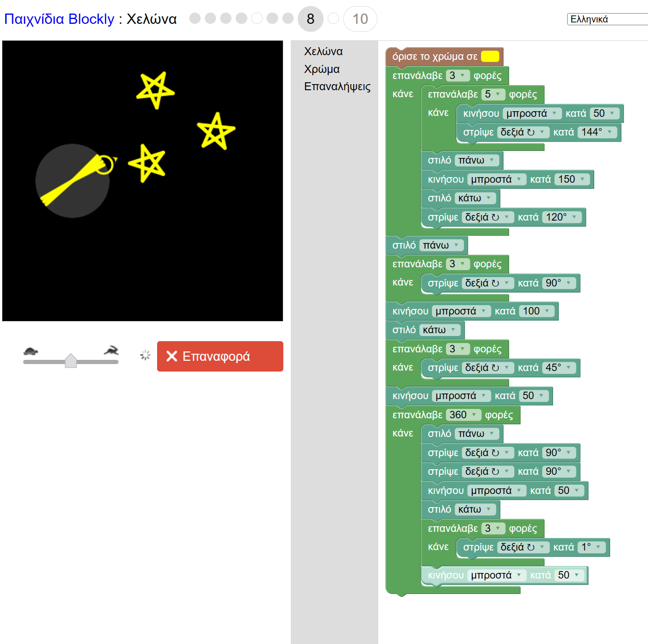The width and height of the screenshot is (648, 644).
Task: Select the current level 8 circle
Action: point(310,19)
